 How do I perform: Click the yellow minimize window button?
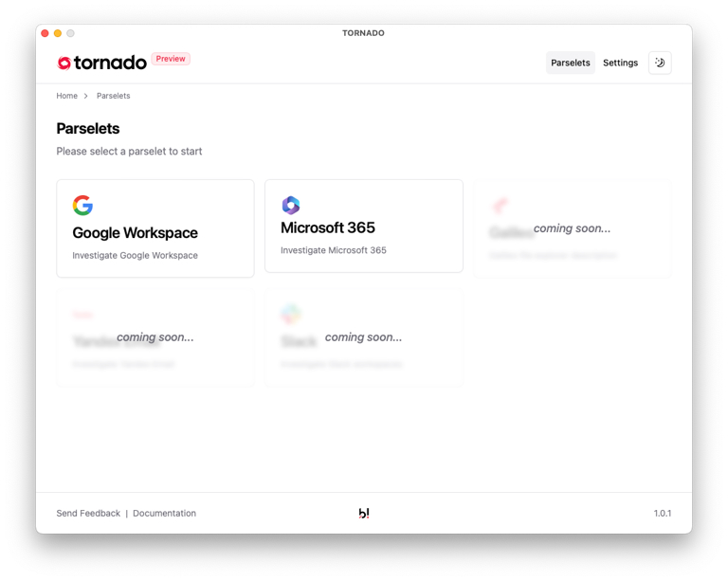tap(58, 33)
